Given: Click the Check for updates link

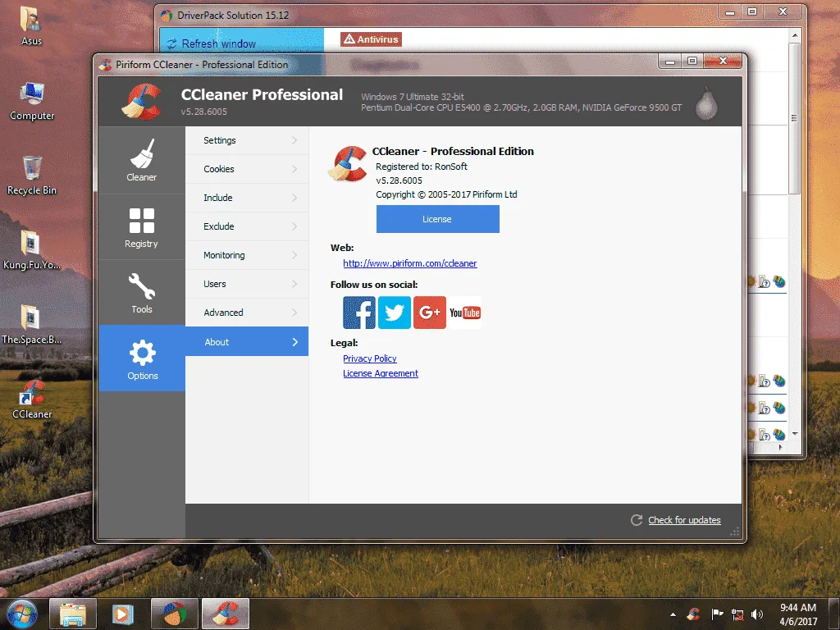Looking at the screenshot, I should point(684,520).
